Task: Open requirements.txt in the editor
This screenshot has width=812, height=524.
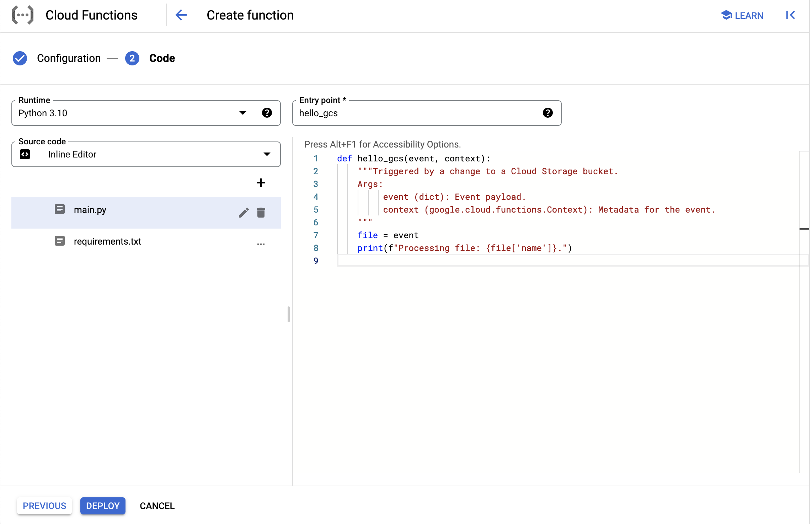Action: point(107,241)
